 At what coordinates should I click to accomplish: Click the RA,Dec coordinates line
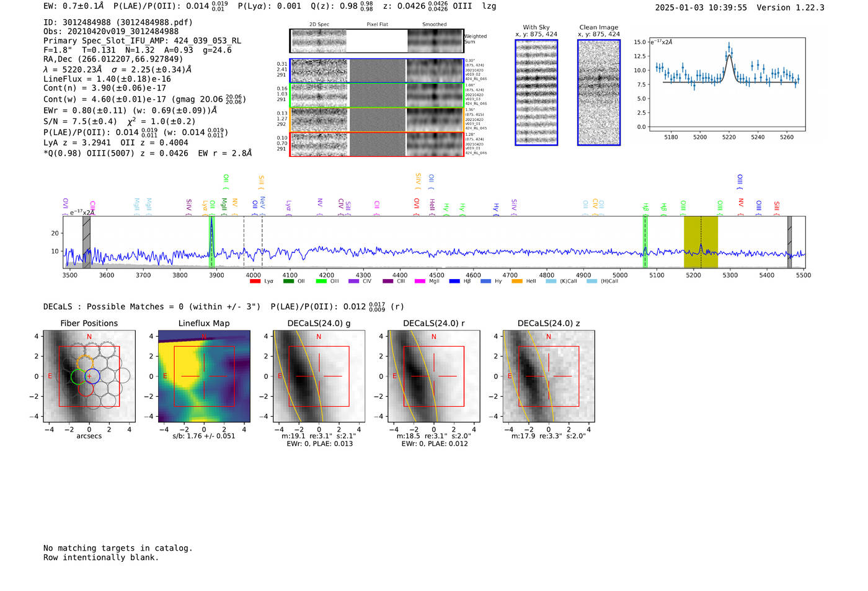[x=113, y=60]
